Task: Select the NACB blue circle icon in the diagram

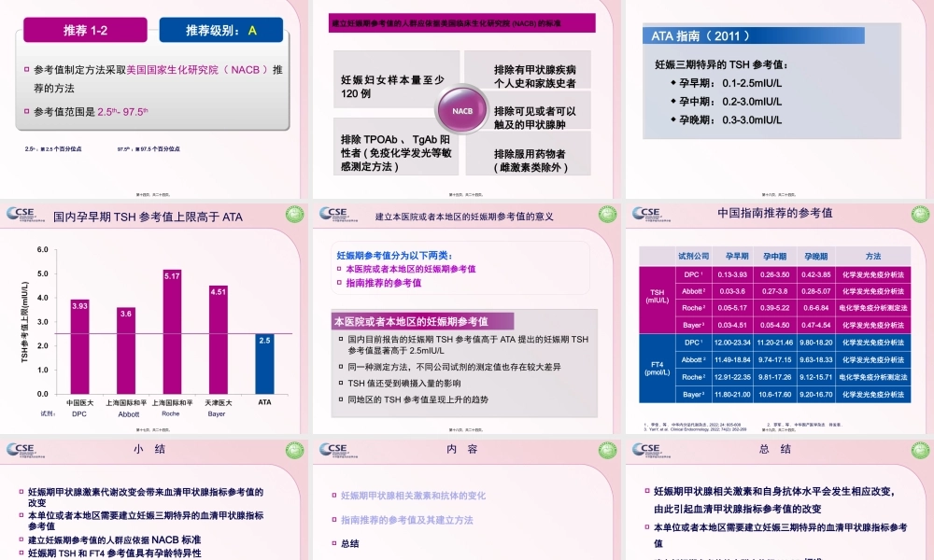Action: [462, 108]
